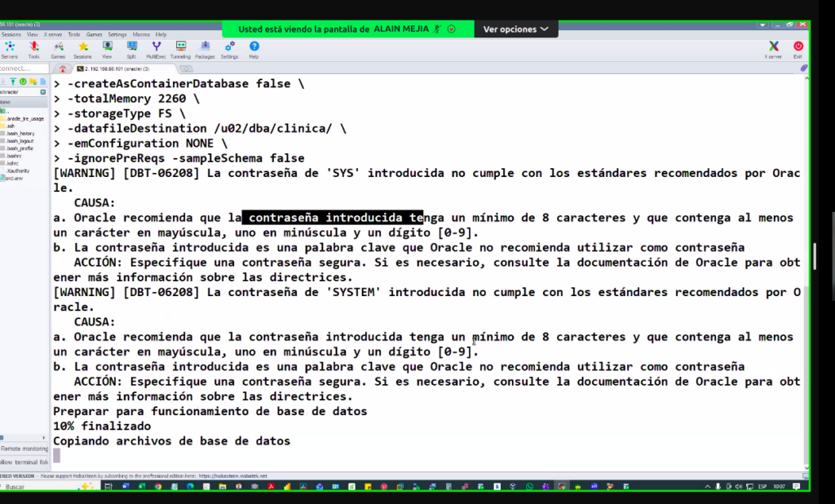Open the Macros menu

[141, 34]
